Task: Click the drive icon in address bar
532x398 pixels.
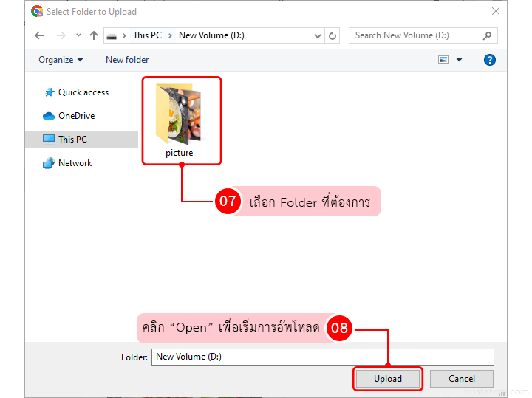Action: pos(112,36)
